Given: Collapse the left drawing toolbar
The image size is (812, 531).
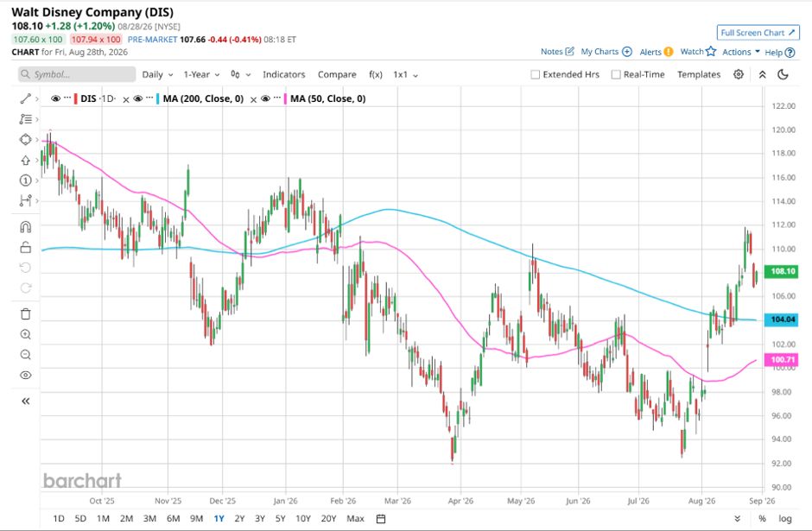Looking at the screenshot, I should (x=25, y=401).
